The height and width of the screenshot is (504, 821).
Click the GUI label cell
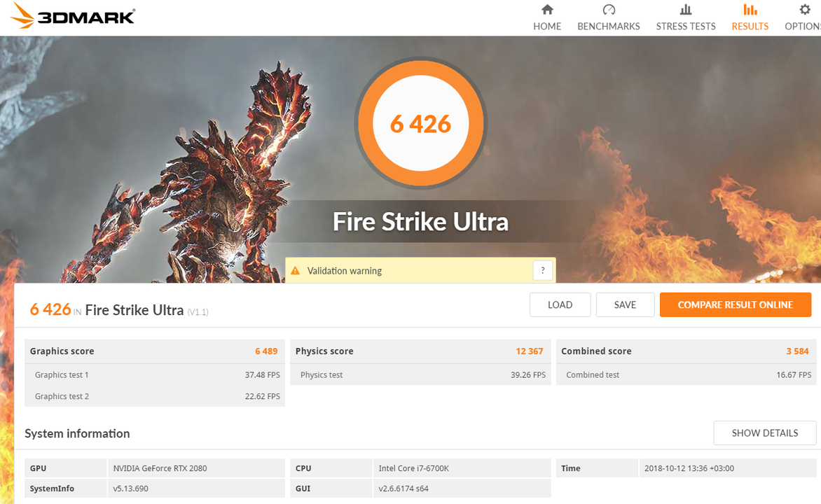(x=331, y=489)
